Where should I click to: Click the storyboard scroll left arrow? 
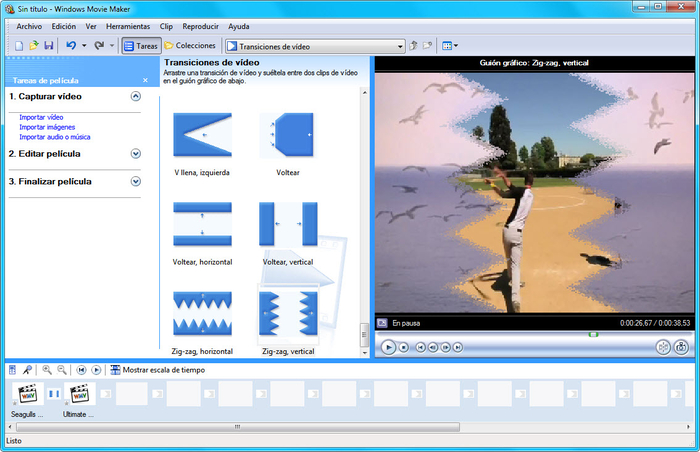pyautogui.click(x=10, y=427)
